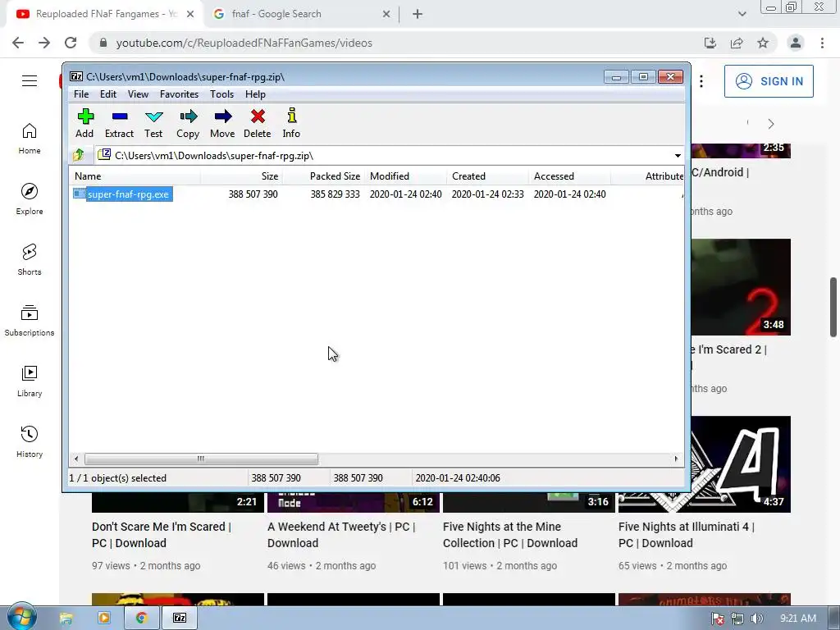Click the Chrome address bar URL

coord(244,43)
